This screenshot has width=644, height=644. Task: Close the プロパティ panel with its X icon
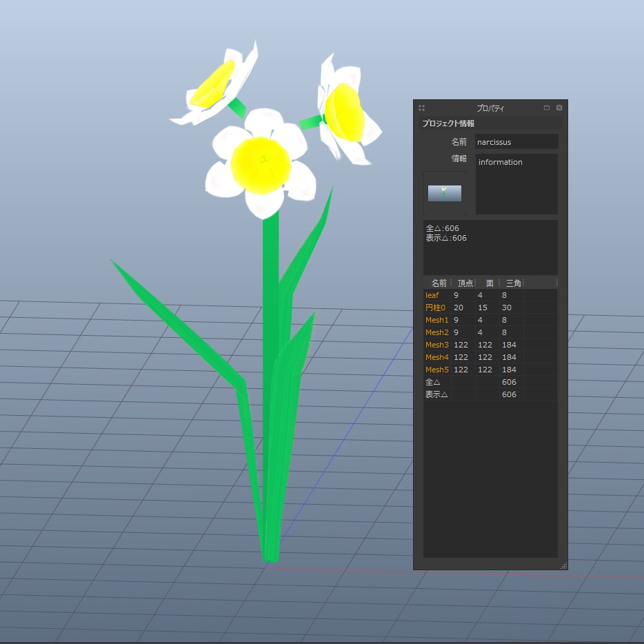pos(559,107)
